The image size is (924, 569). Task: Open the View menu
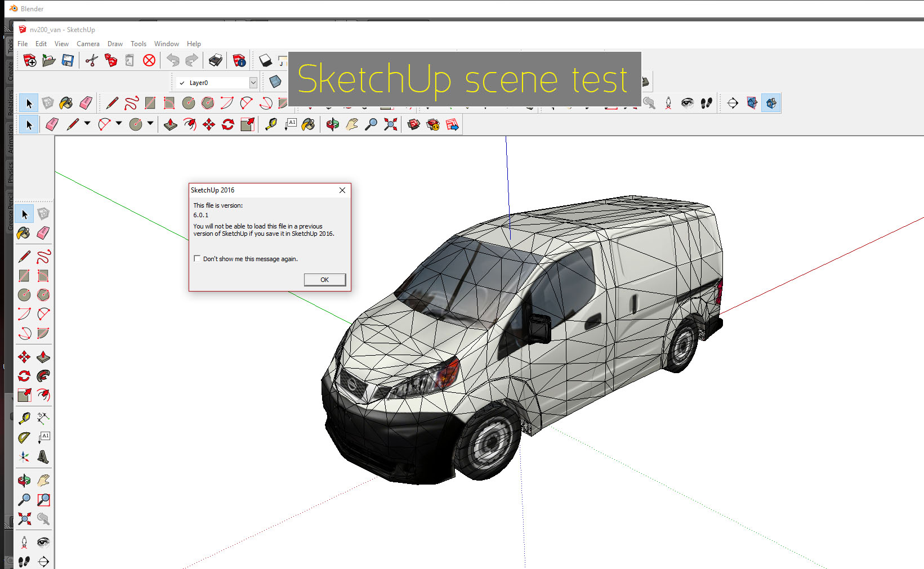click(61, 44)
